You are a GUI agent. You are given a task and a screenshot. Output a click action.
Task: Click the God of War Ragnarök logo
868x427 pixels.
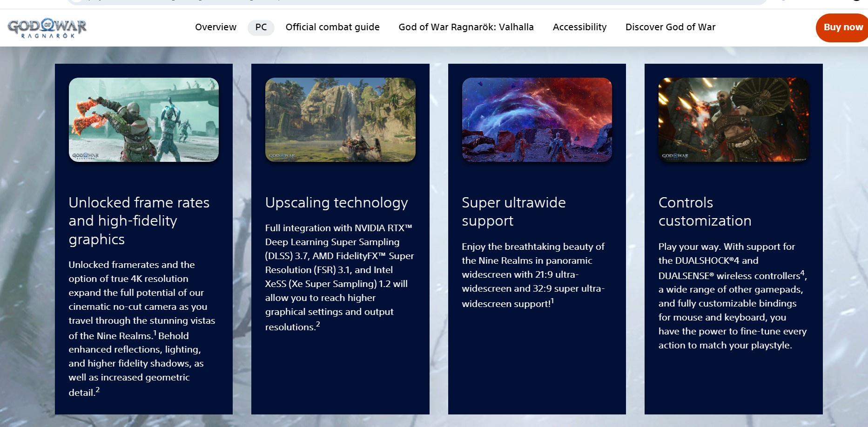(47, 28)
